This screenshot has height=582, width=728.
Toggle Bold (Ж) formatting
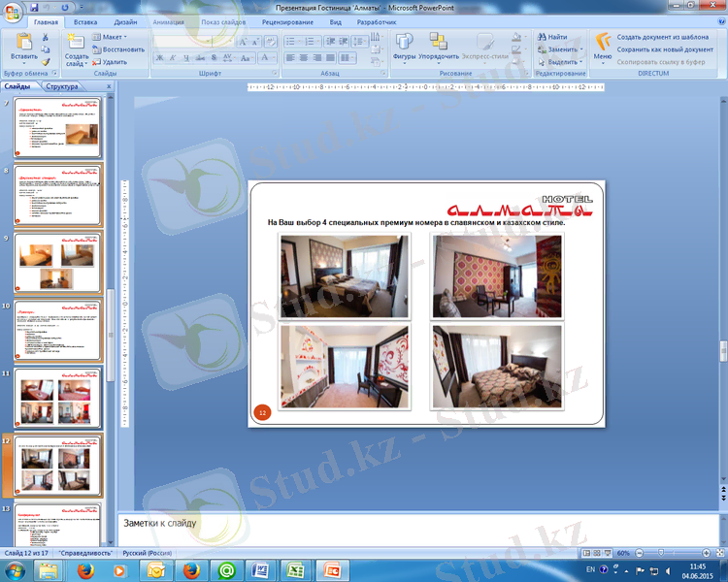click(160, 57)
